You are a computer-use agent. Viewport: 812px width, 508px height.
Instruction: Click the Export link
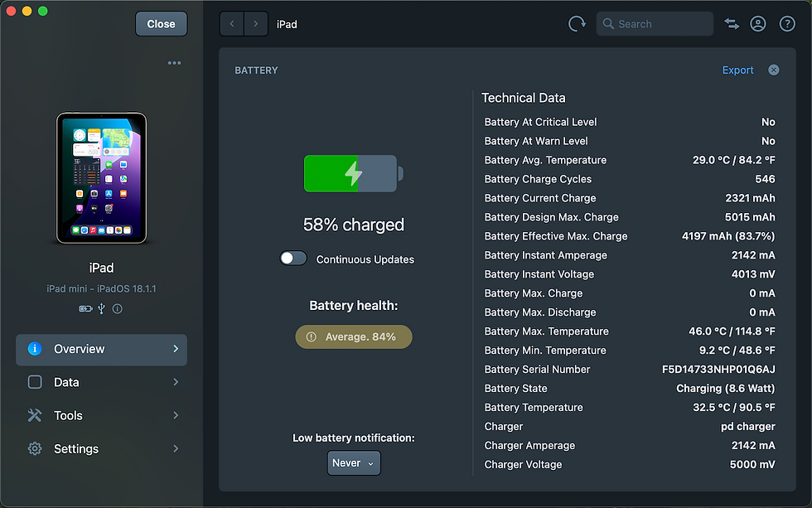(x=738, y=70)
